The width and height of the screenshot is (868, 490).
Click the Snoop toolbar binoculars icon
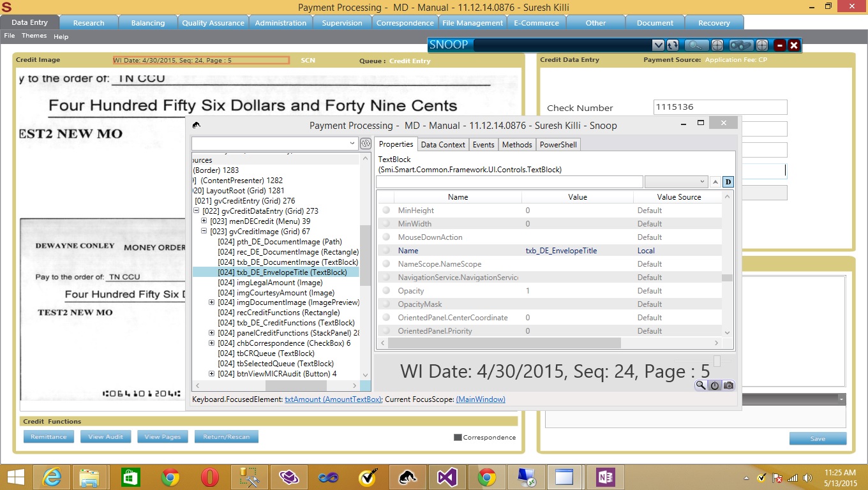pyautogui.click(x=740, y=45)
